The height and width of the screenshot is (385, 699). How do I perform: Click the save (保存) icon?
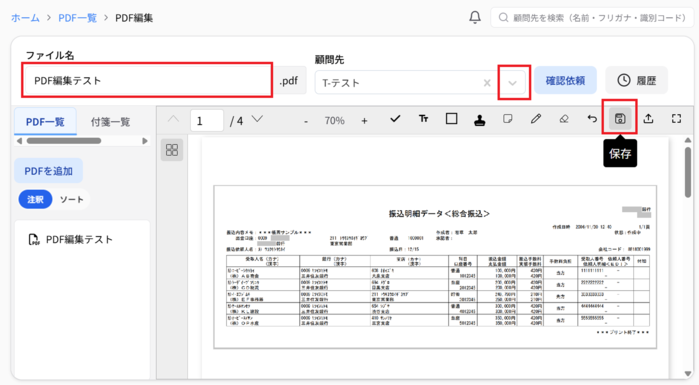point(620,119)
